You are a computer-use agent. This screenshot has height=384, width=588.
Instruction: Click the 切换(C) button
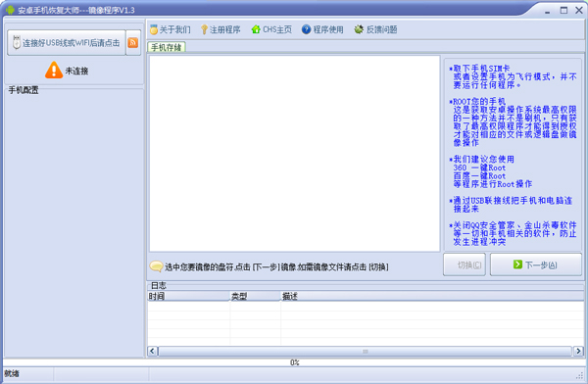click(x=465, y=264)
